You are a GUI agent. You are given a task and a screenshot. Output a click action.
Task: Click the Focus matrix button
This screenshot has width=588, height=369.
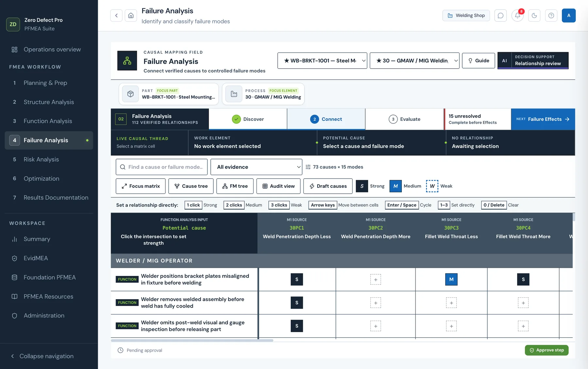[x=140, y=186]
